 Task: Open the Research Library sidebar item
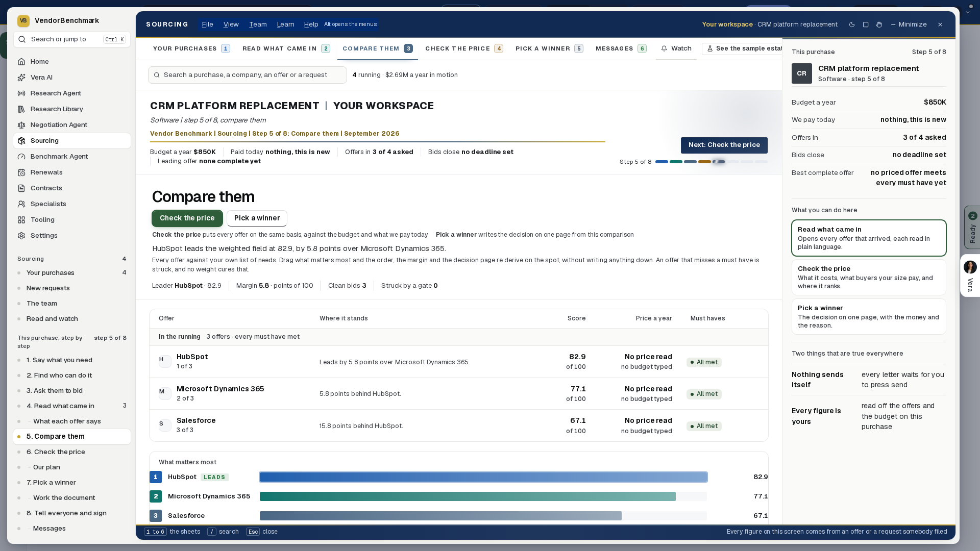(71, 109)
